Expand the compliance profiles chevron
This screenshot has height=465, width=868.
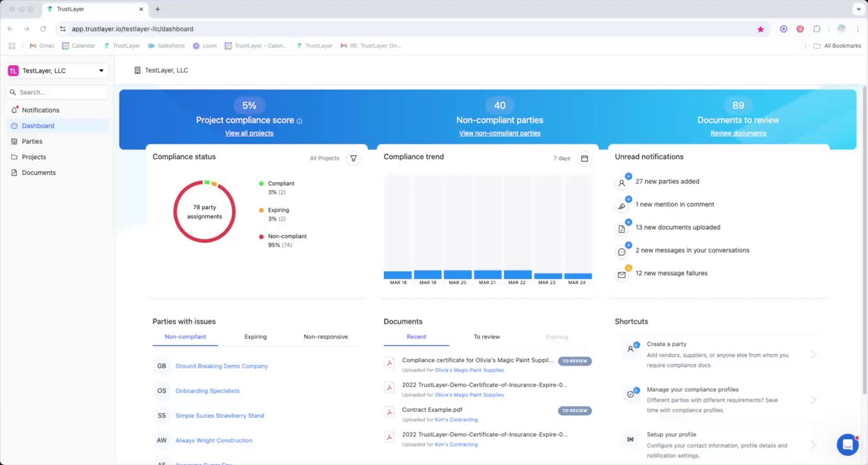[814, 400]
